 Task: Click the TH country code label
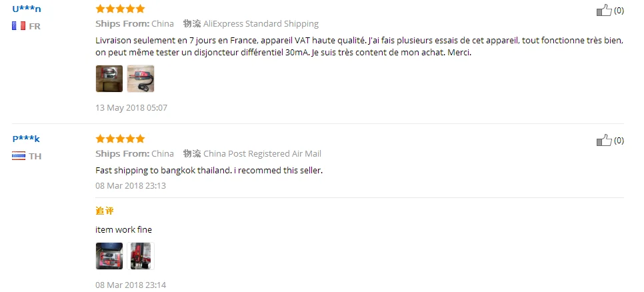(x=35, y=157)
